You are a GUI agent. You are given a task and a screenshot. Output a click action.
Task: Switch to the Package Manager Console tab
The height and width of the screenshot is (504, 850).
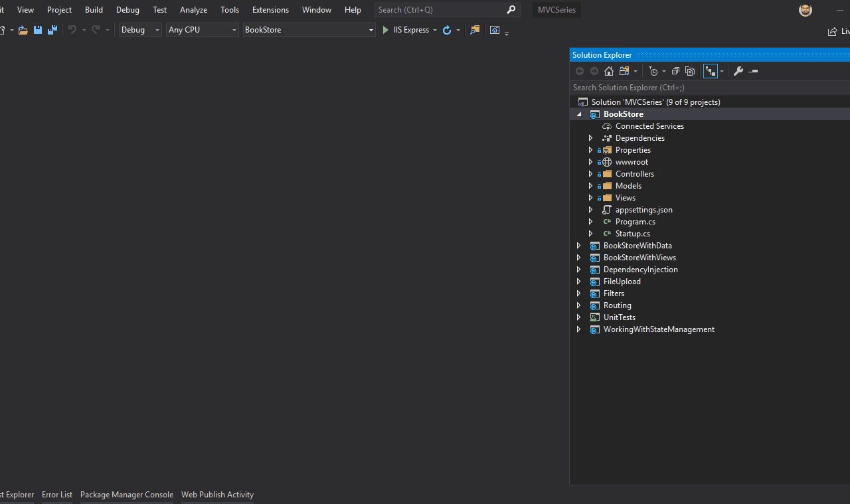pos(126,495)
